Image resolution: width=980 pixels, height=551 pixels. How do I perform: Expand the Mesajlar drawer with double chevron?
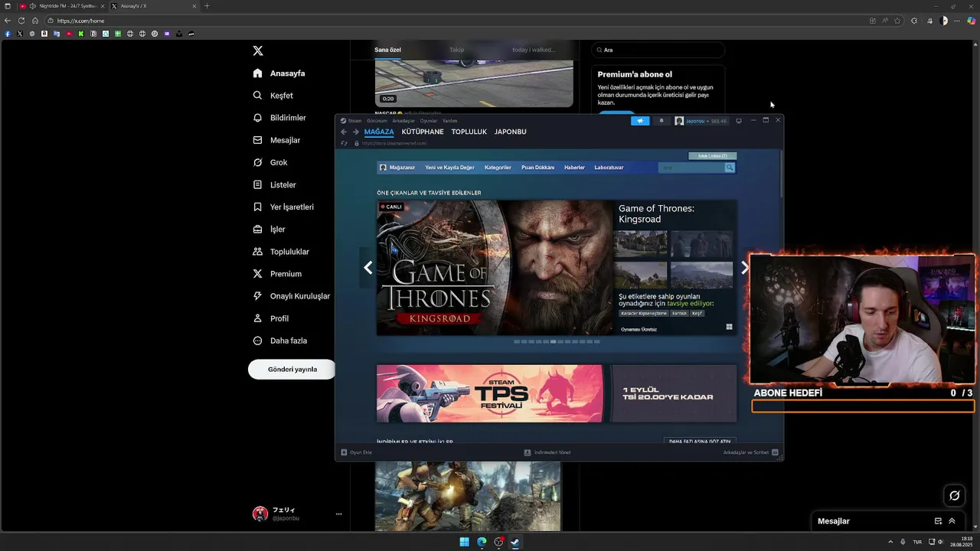click(952, 521)
